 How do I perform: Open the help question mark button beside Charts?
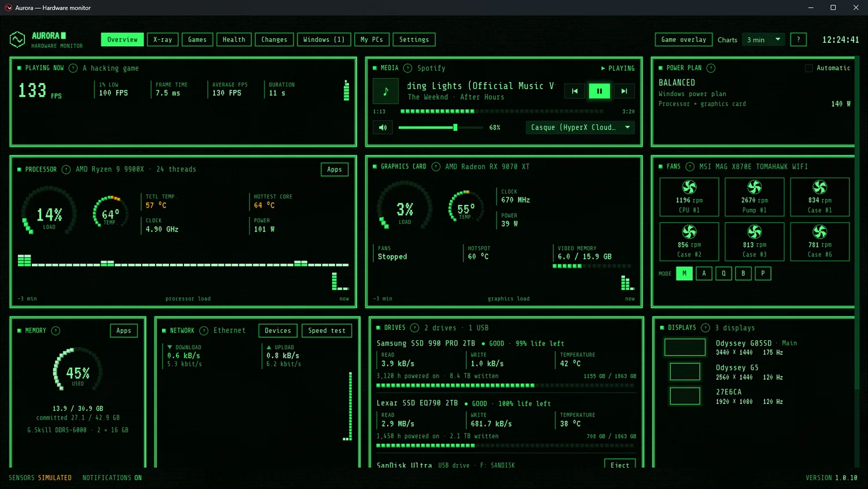point(799,39)
